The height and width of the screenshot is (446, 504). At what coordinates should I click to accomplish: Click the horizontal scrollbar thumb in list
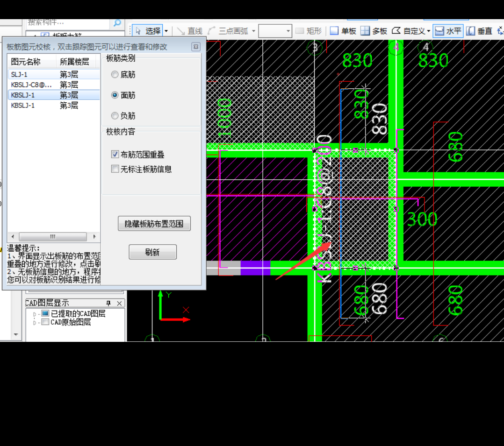[x=53, y=237]
